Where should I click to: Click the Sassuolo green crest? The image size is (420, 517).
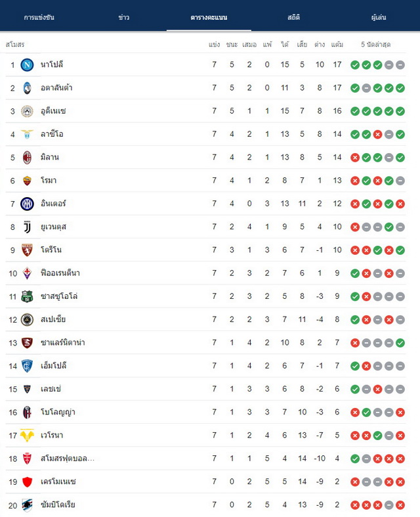[27, 296]
